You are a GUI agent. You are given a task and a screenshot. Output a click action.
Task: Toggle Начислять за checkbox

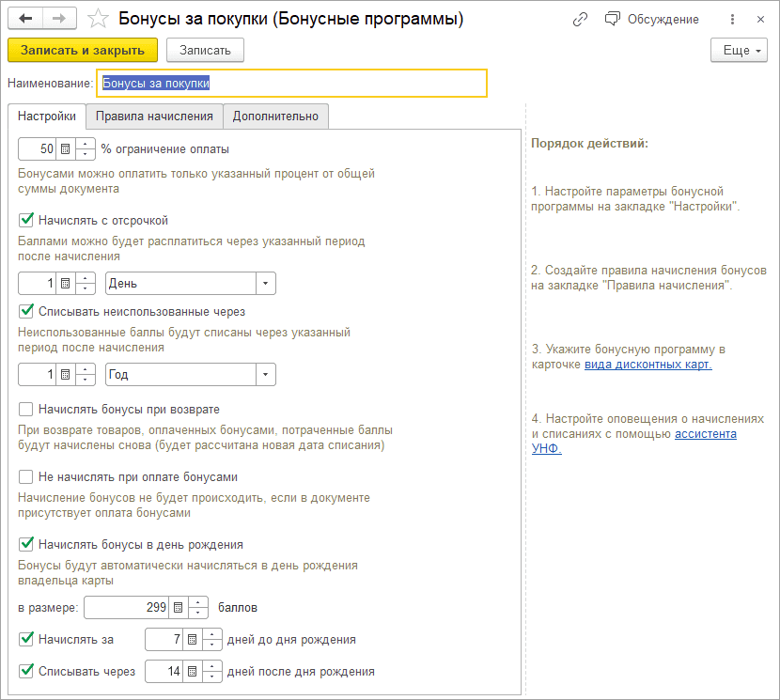click(26, 639)
